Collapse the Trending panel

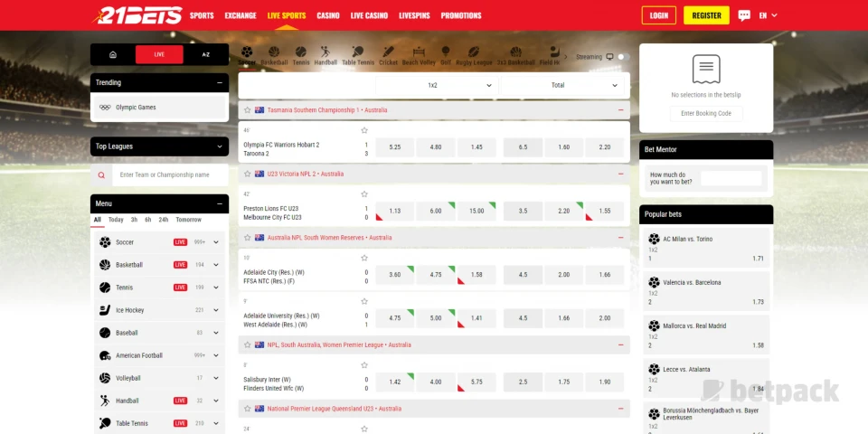(220, 82)
